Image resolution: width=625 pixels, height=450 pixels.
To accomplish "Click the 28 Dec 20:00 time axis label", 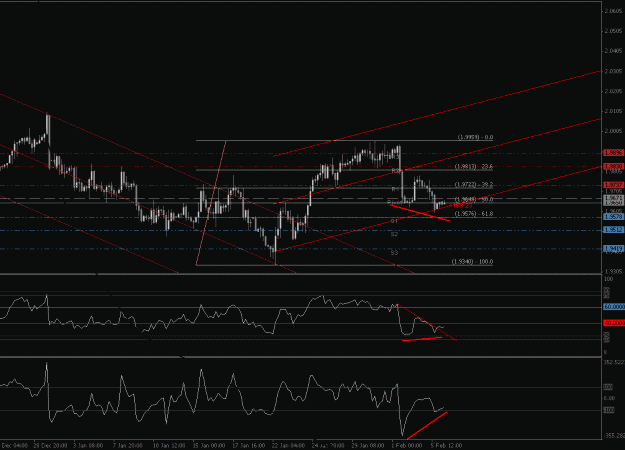I will click(x=50, y=445).
